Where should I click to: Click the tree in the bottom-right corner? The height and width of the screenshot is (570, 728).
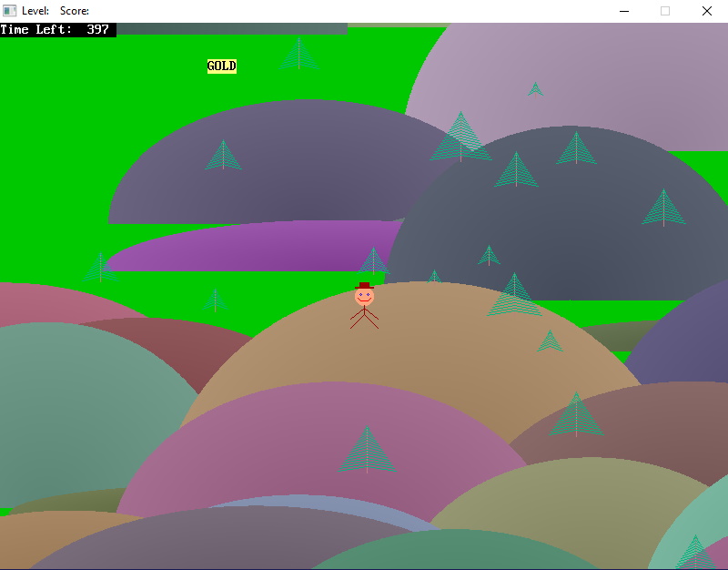[696, 552]
